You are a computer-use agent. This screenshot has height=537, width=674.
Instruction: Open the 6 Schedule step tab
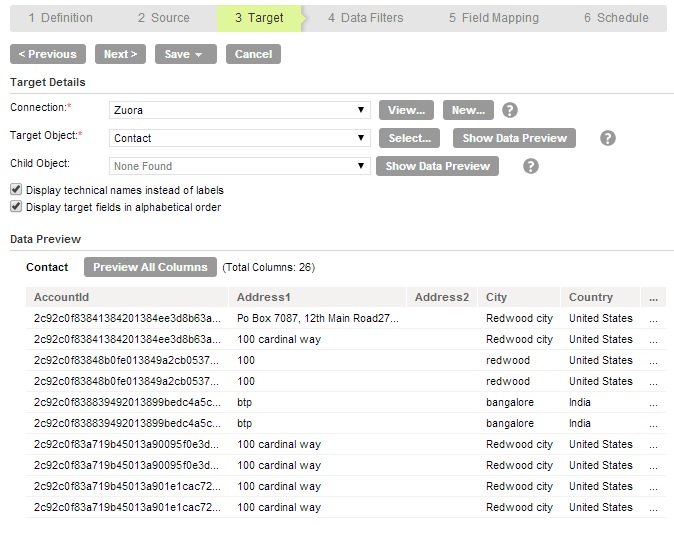(x=616, y=18)
